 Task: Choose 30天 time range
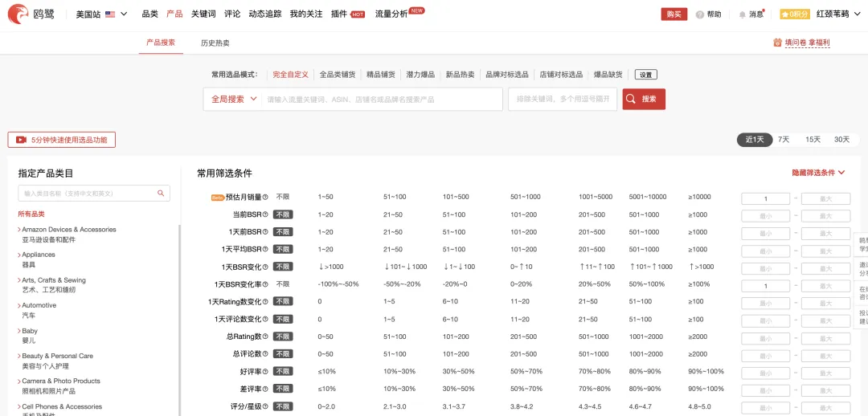pyautogui.click(x=841, y=140)
